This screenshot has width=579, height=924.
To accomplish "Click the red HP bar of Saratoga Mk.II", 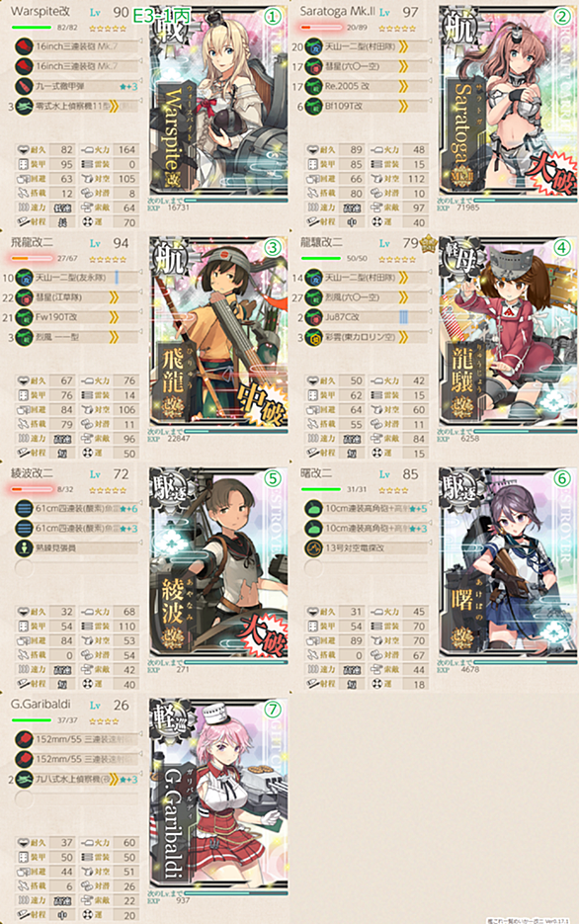I will point(320,27).
